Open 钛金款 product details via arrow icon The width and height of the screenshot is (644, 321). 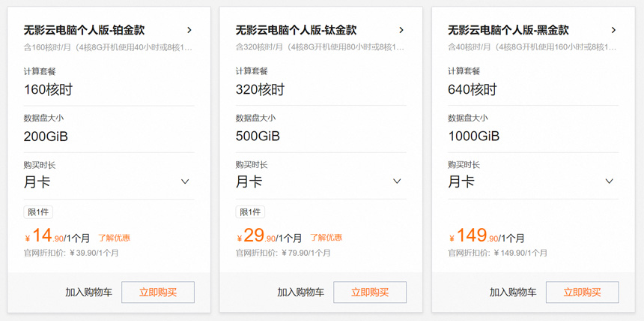coord(401,30)
